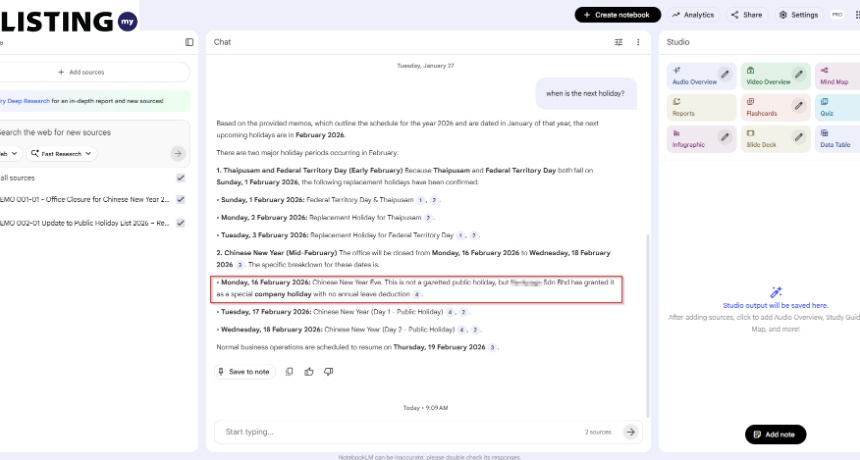860x460 pixels.
Task: Click the LISTING my logo
Action: pos(69,21)
